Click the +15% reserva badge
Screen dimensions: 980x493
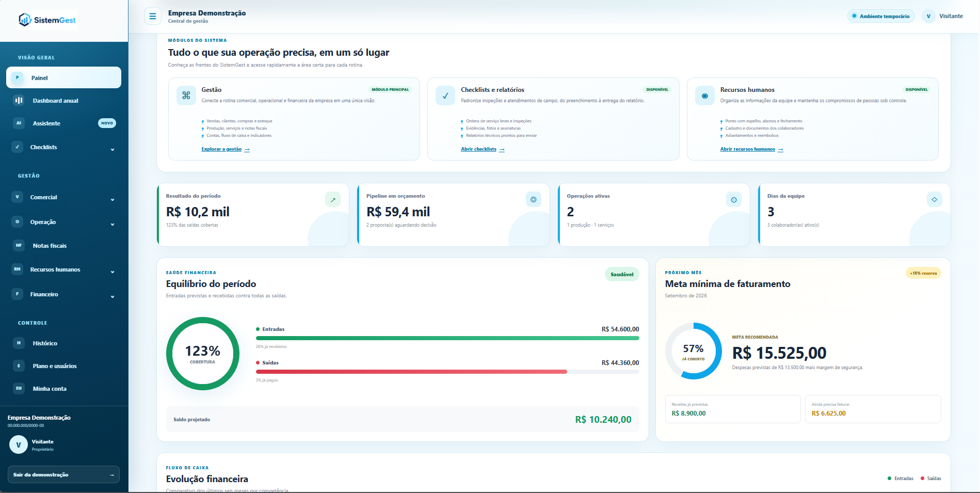point(923,273)
